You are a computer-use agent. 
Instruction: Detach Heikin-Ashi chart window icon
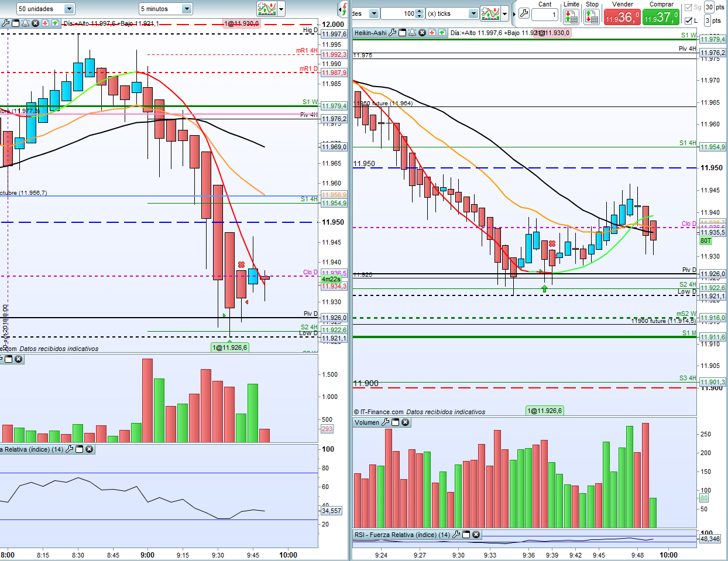pyautogui.click(x=403, y=33)
